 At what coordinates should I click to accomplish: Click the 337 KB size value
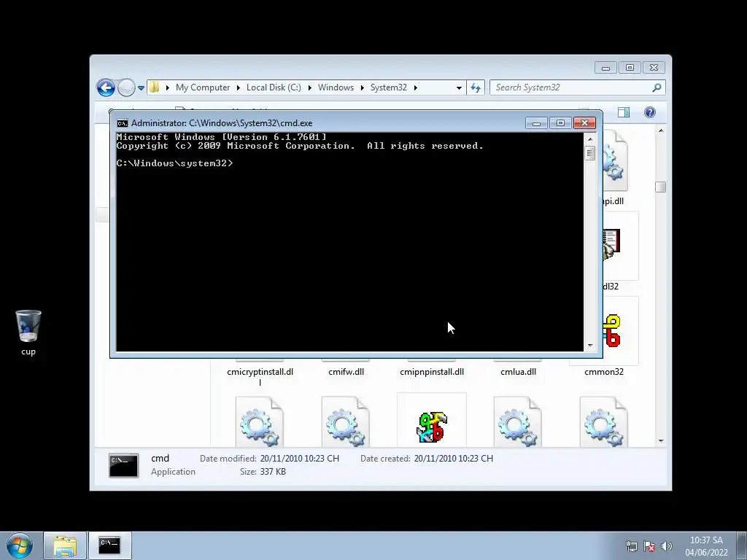[x=273, y=472]
